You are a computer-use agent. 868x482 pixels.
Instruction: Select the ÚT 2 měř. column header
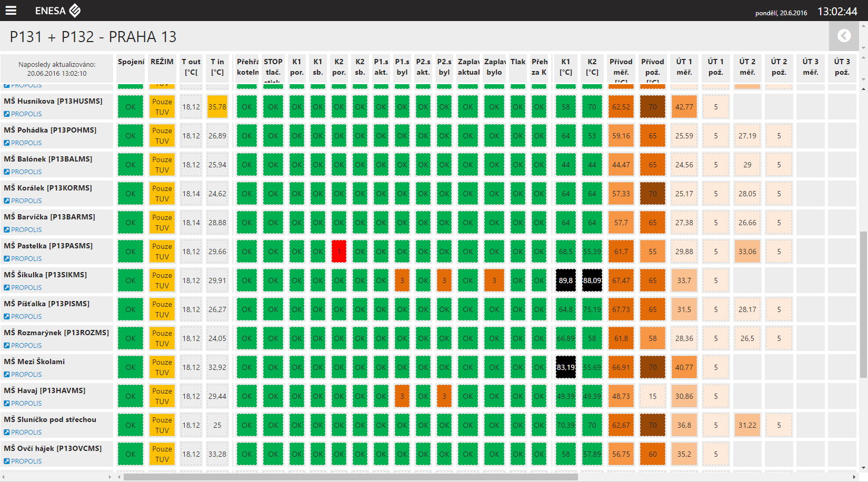pos(747,68)
